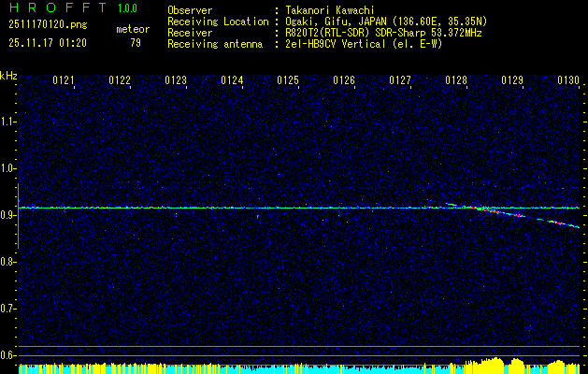
Task: Click the 2el-HB9CV Vertical antenna text
Action: (x=364, y=44)
